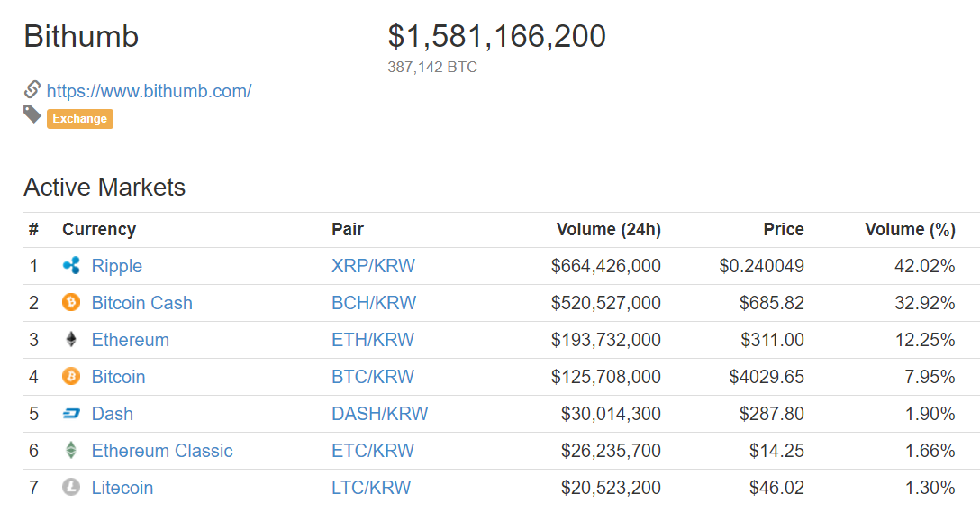Open the Ripple currency page
This screenshot has width=980, height=531.
click(117, 266)
